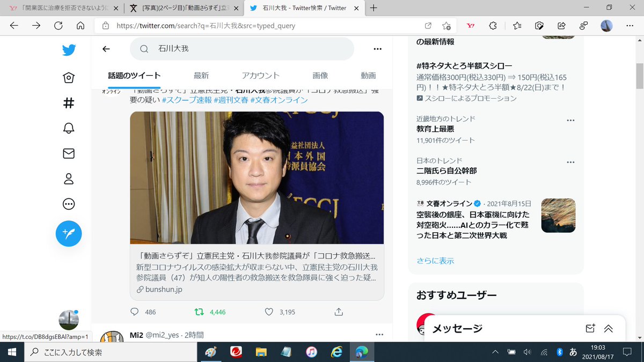Open Mi2 @mi2_yes tweet author name

click(x=136, y=335)
